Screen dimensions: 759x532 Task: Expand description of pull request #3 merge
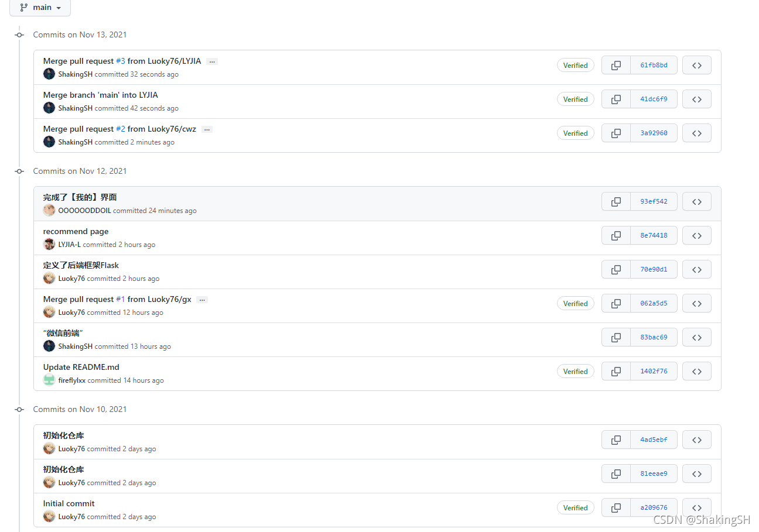pyautogui.click(x=212, y=61)
